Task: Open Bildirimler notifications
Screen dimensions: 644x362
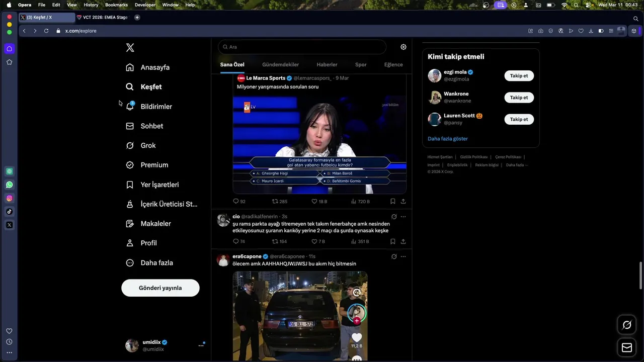Action: pos(149,107)
